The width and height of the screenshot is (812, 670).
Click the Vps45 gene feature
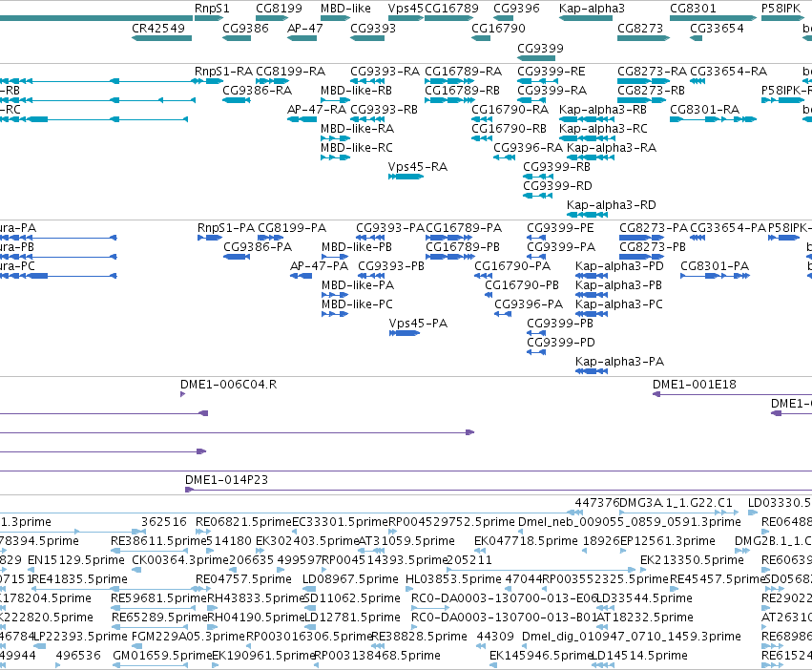point(406,18)
